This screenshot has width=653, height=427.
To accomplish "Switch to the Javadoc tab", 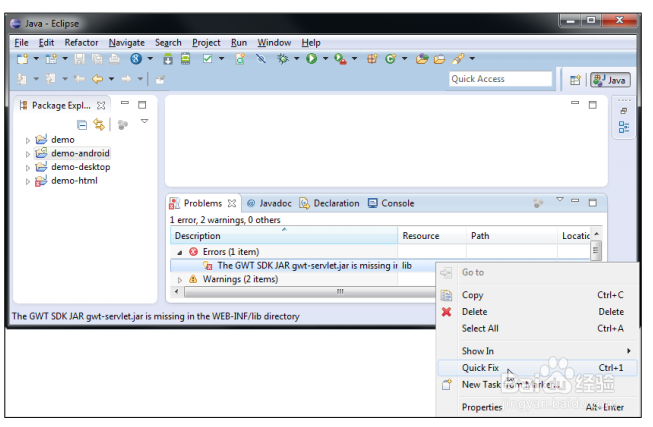I will pos(269,203).
